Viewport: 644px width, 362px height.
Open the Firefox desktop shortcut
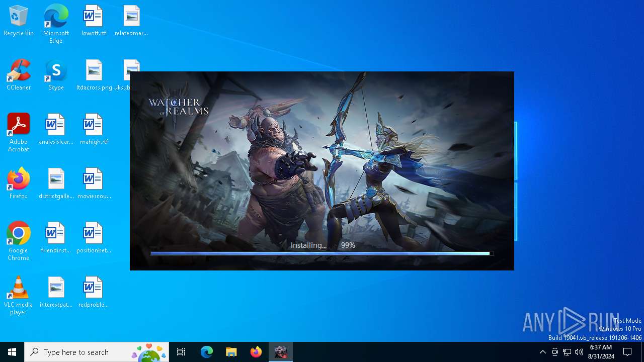click(x=19, y=184)
